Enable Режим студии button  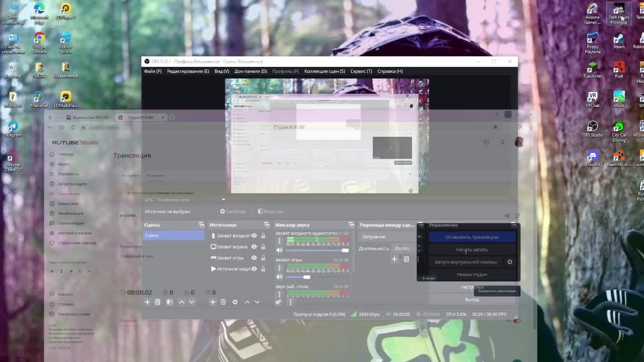[472, 275]
